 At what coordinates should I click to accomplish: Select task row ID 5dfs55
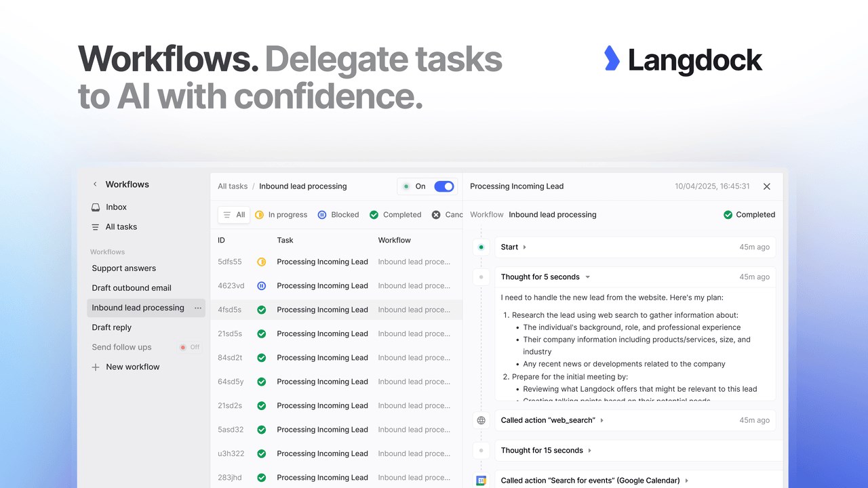tap(336, 262)
